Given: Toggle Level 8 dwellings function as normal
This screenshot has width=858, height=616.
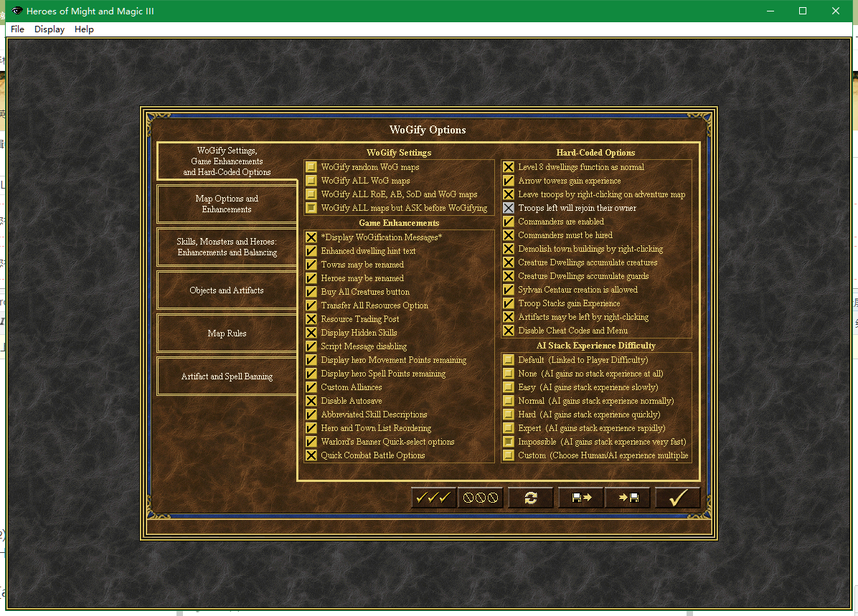Looking at the screenshot, I should (509, 167).
